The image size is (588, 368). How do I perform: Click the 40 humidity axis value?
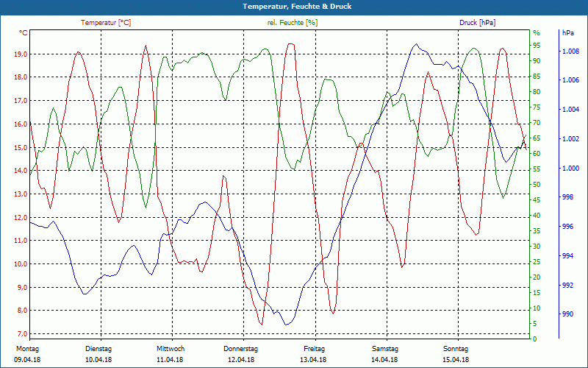tap(537, 216)
